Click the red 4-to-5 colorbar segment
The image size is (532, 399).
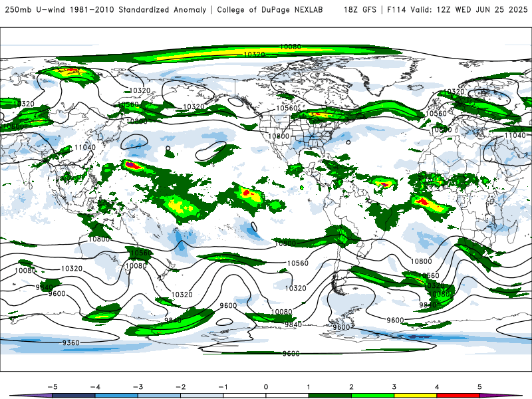[458, 396]
